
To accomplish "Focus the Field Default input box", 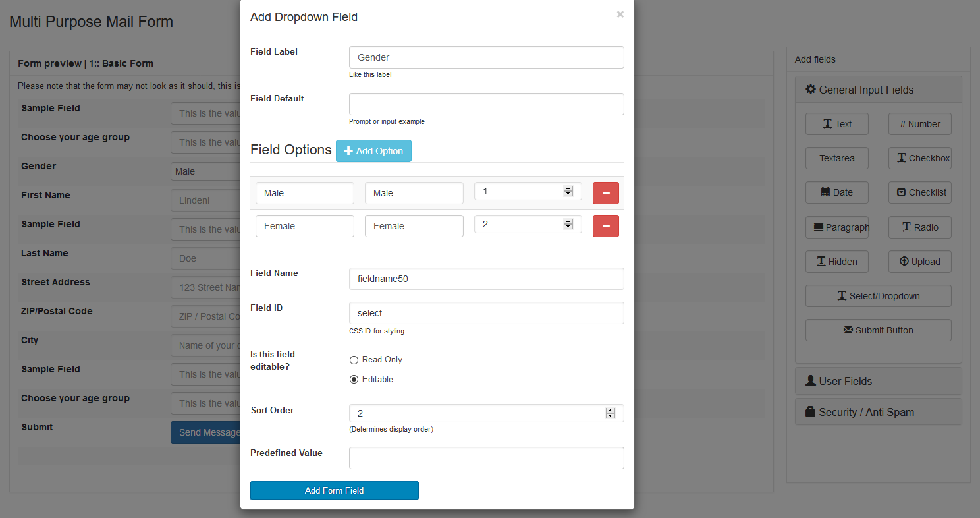I will [x=487, y=104].
